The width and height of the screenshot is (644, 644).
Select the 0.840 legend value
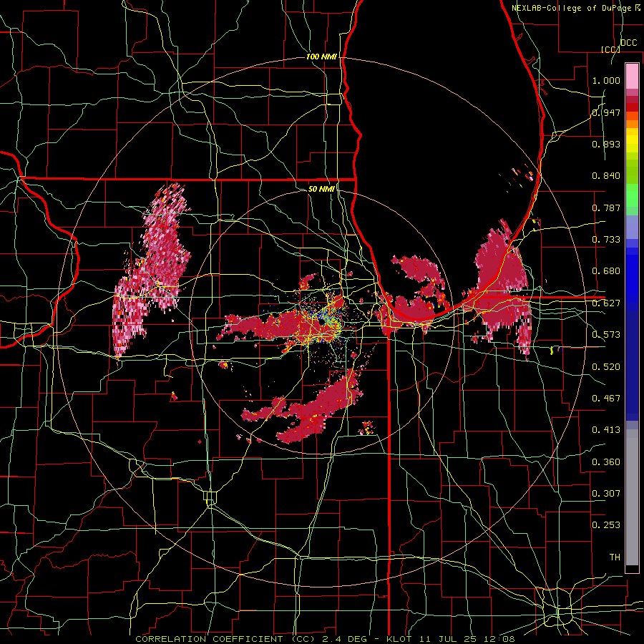[606, 176]
